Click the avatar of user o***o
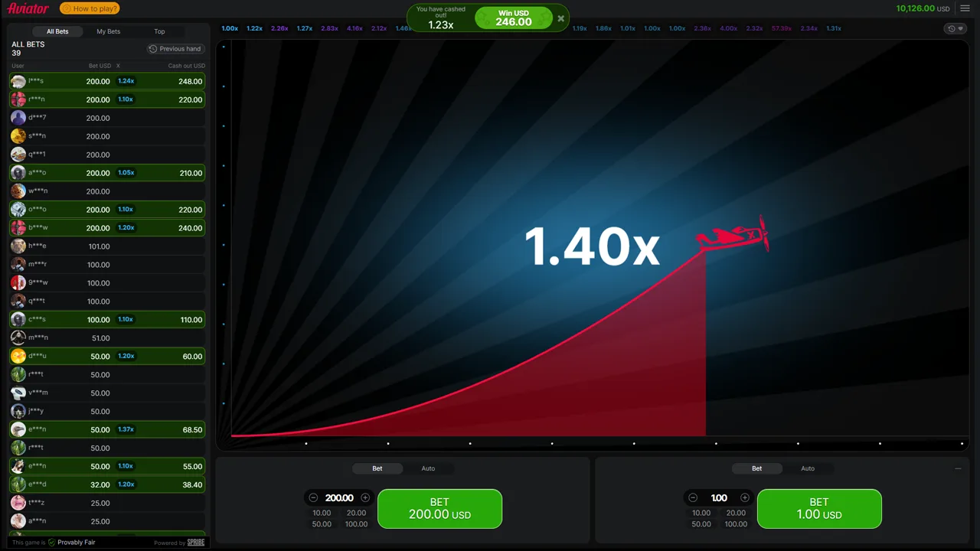 pos(18,210)
